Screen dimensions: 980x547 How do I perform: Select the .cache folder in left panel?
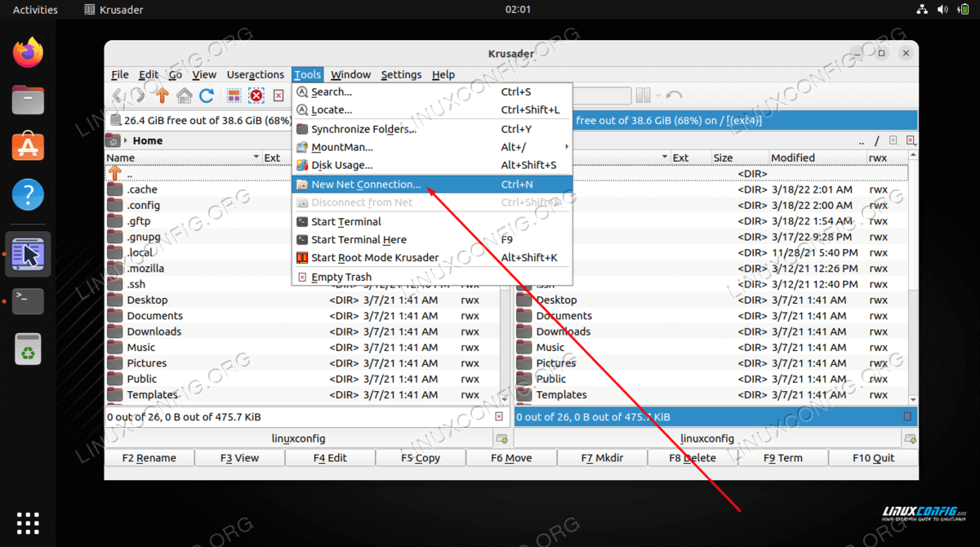pos(142,189)
